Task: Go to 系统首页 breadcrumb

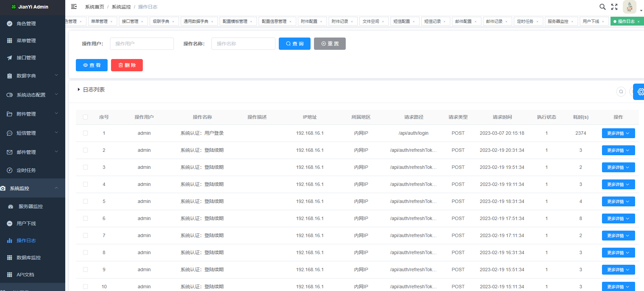Action: (95, 7)
